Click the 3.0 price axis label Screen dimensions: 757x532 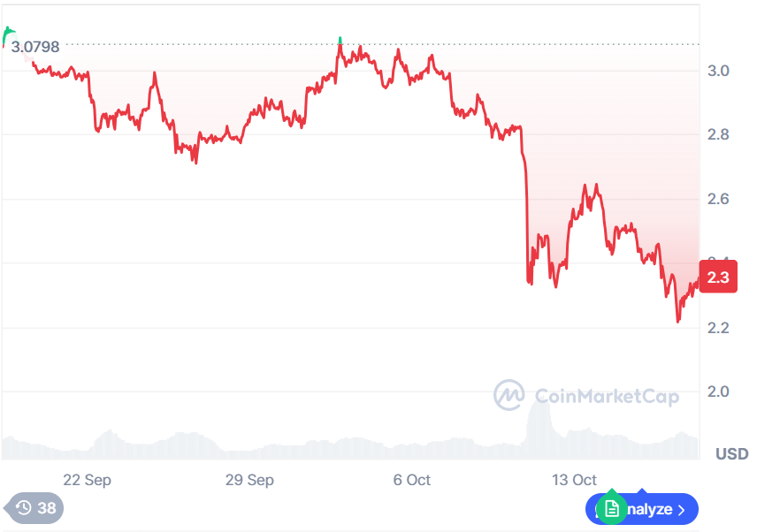point(718,71)
